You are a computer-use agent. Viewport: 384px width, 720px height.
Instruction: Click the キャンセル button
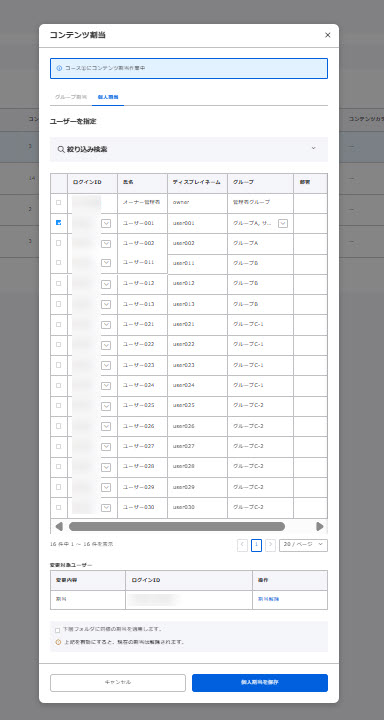[118, 683]
